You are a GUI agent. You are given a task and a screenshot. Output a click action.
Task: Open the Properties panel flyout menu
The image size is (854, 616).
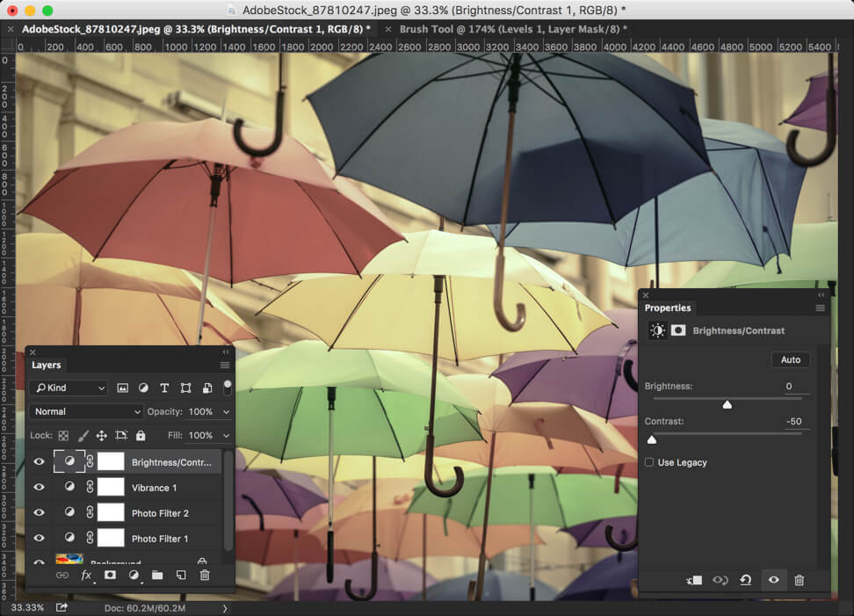820,308
